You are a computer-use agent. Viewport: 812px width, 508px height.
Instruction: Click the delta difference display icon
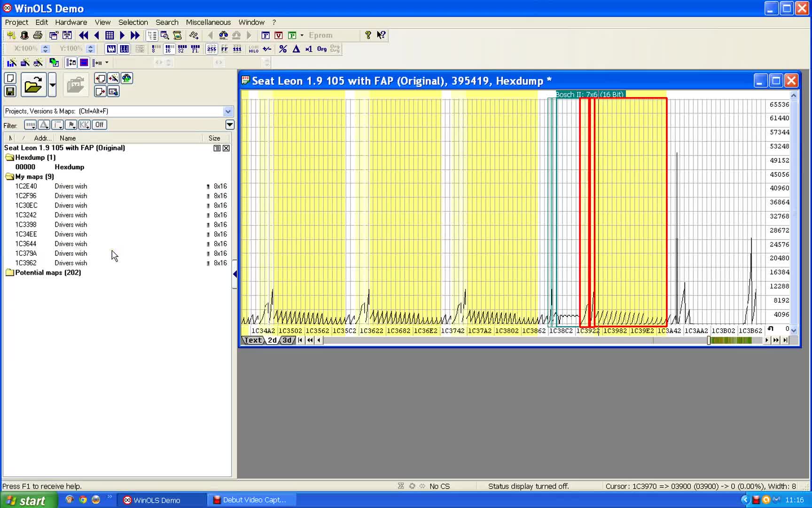coord(296,49)
